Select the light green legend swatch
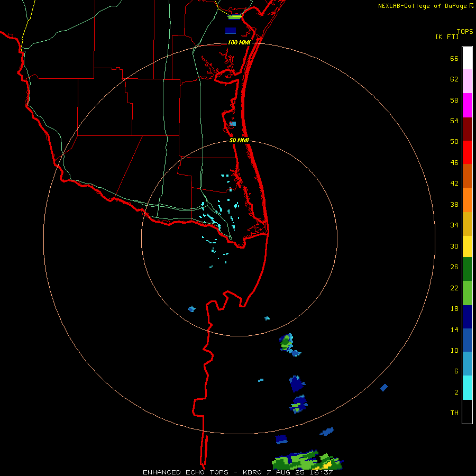 pos(467,293)
